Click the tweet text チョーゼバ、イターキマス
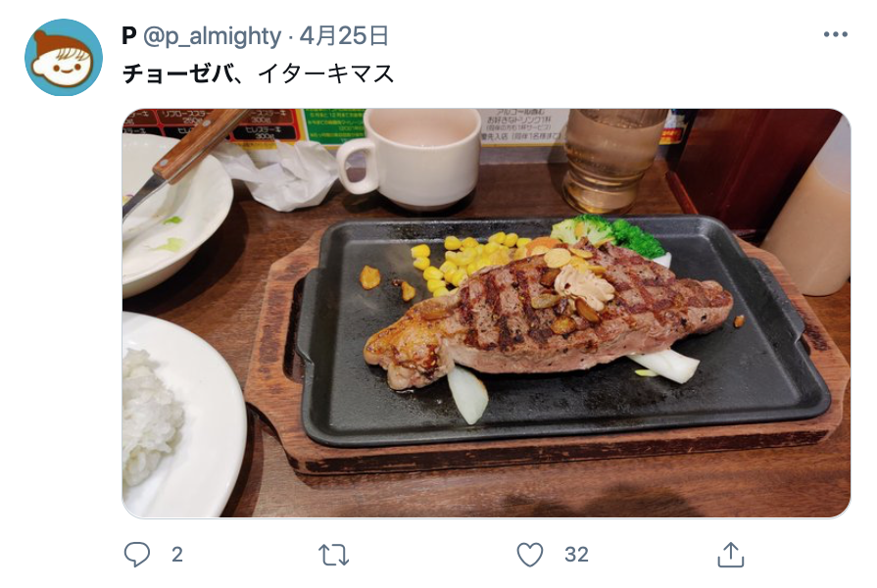The width and height of the screenshot is (877, 588). point(259,73)
